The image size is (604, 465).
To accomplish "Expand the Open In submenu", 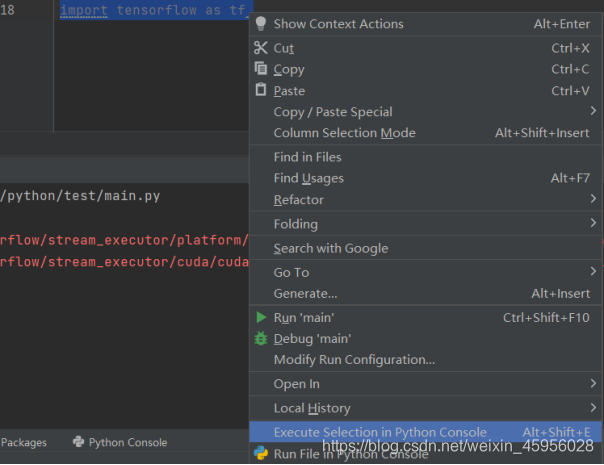I will coord(425,384).
